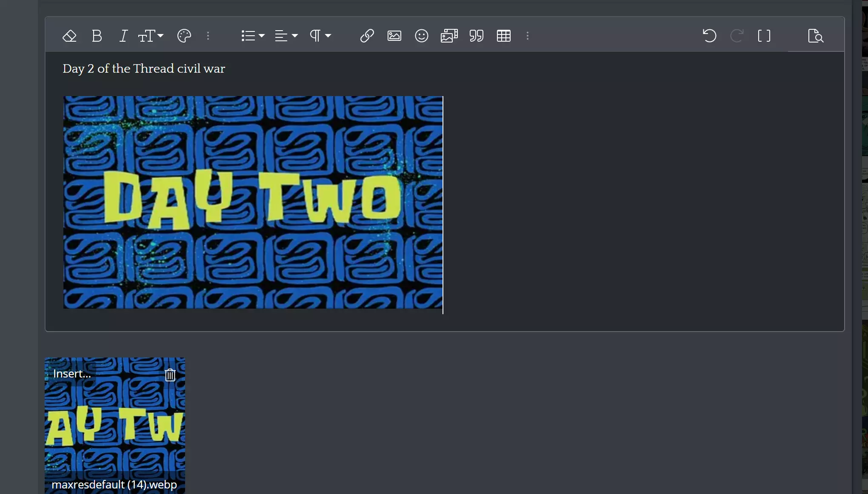Open the media gallery icon
The height and width of the screenshot is (494, 868).
coord(449,36)
